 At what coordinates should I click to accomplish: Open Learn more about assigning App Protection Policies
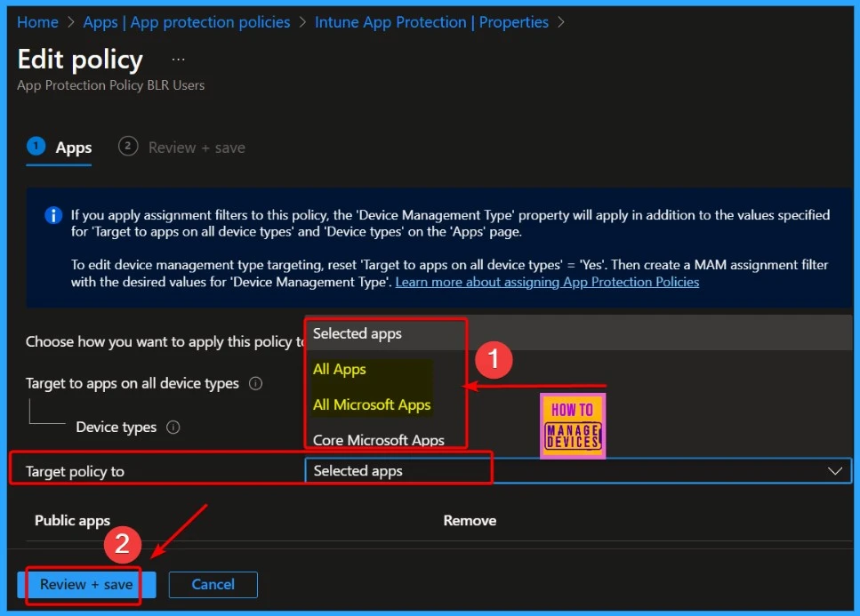[x=547, y=282]
